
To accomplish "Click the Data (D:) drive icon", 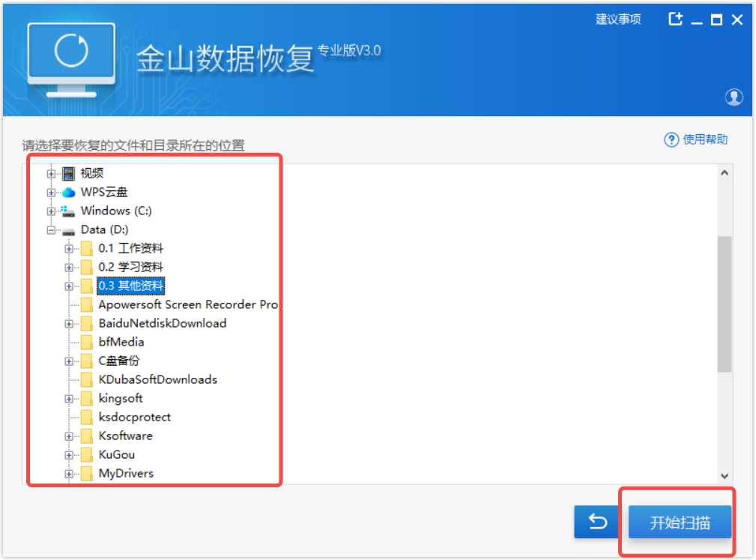I will (69, 230).
